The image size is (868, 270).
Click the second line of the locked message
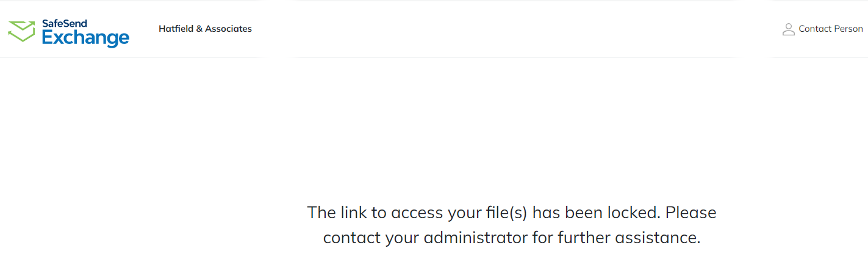point(511,237)
